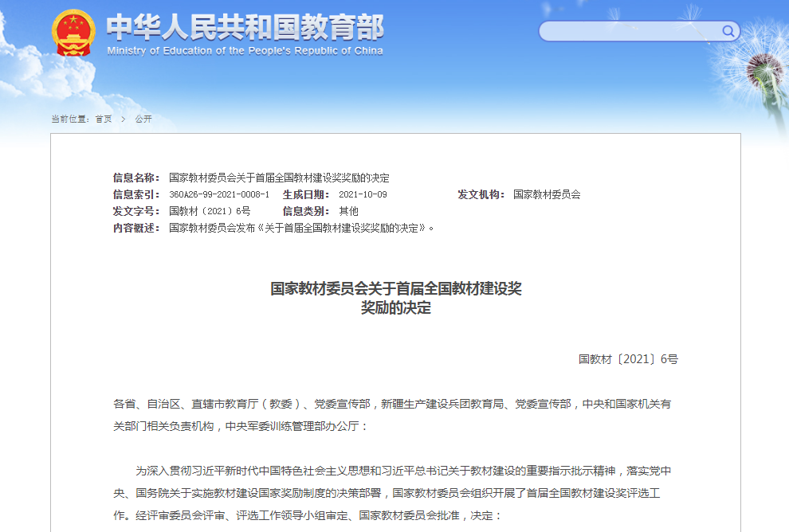Click 国家教材委员会 beside 发文机构

pos(547,194)
